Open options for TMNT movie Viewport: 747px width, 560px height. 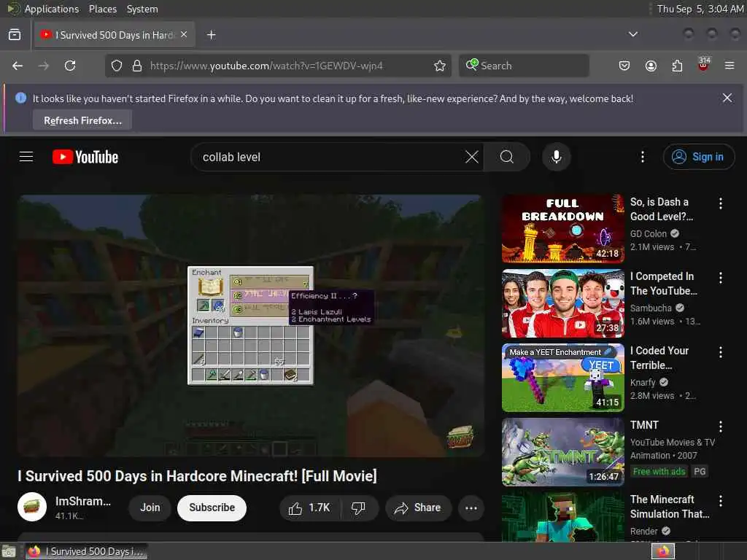pos(720,426)
